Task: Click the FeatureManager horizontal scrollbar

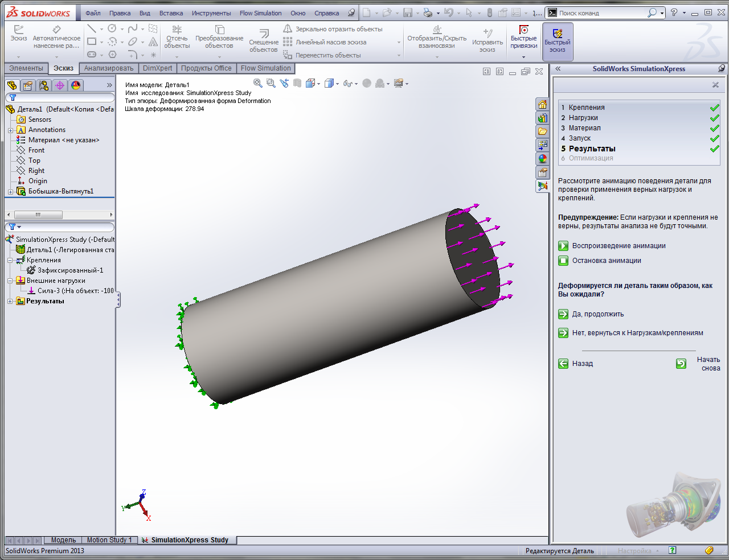Action: (x=60, y=215)
